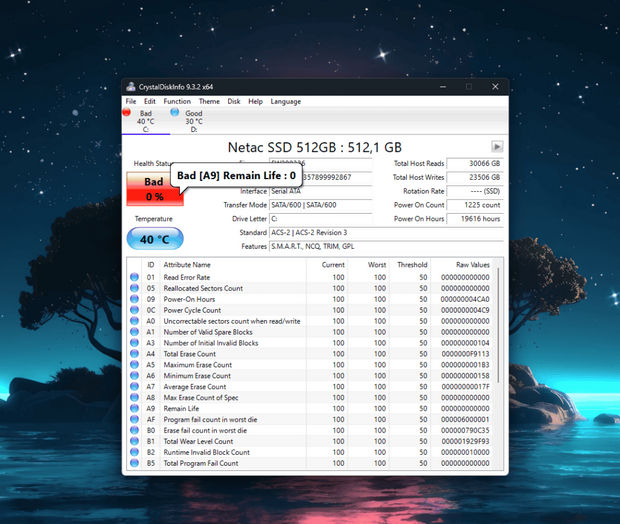The width and height of the screenshot is (620, 524).
Task: Open the Theme menu
Action: (209, 101)
